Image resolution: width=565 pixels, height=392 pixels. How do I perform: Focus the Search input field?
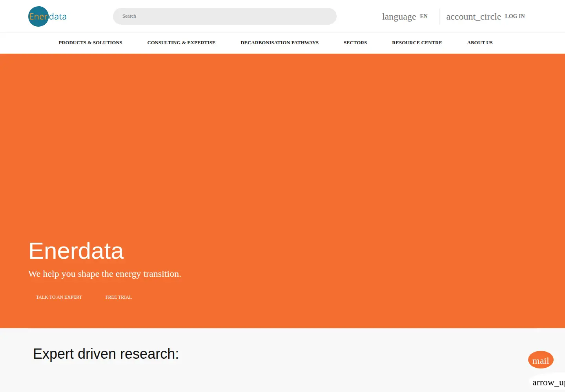[x=225, y=16]
